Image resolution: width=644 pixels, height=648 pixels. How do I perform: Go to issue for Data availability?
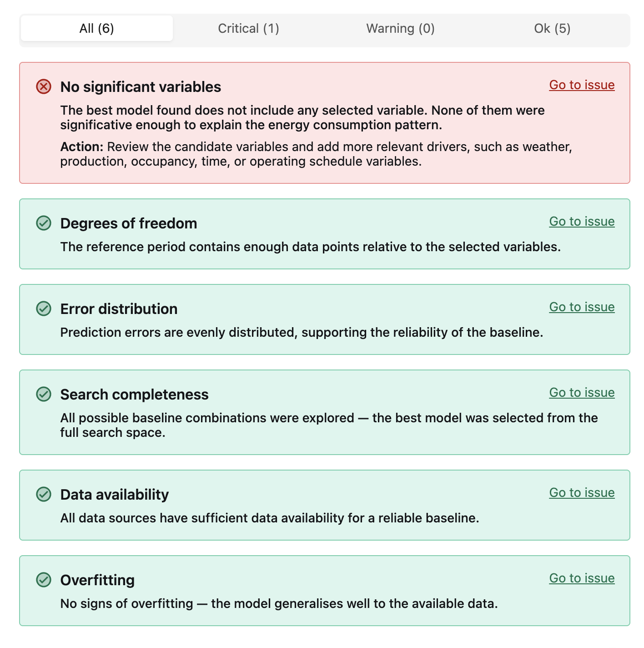coord(582,492)
